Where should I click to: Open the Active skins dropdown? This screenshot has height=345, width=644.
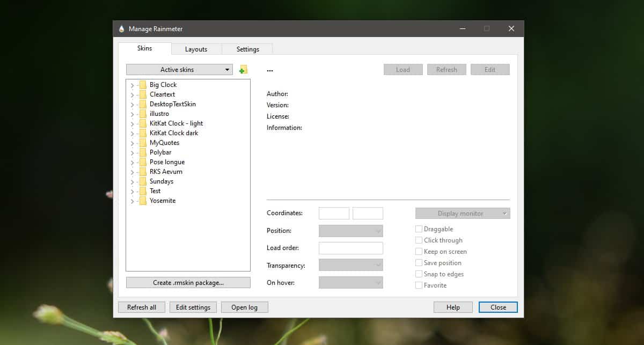pos(179,70)
